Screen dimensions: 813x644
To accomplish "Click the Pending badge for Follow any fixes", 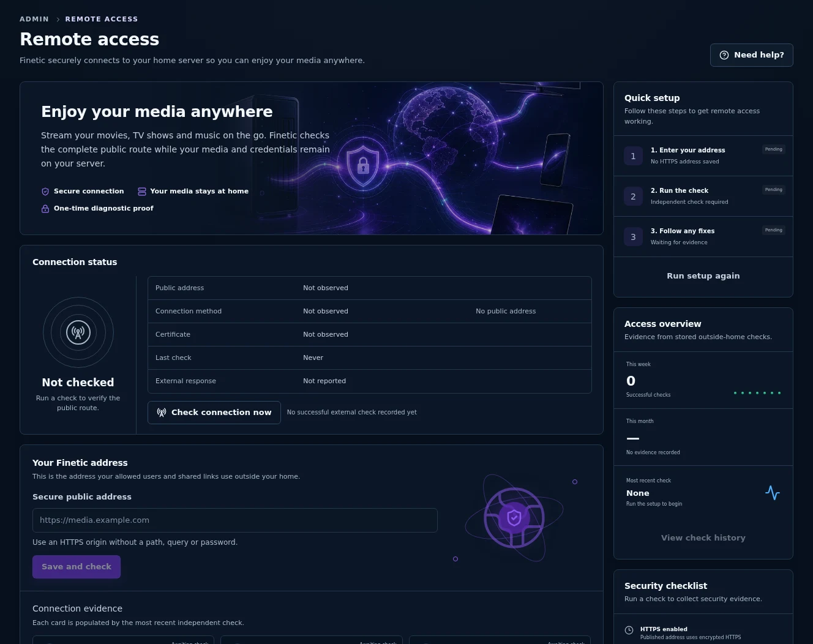I will pos(774,230).
